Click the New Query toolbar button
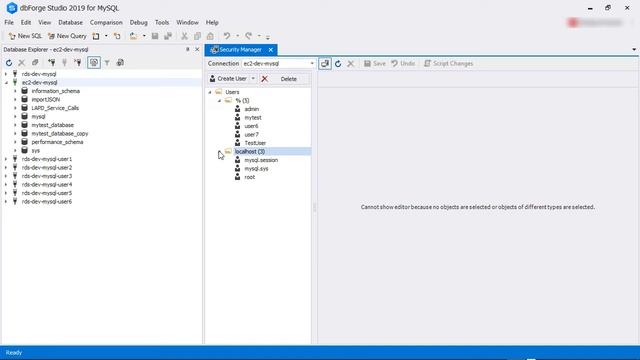The height and width of the screenshot is (360, 640). coord(67,36)
